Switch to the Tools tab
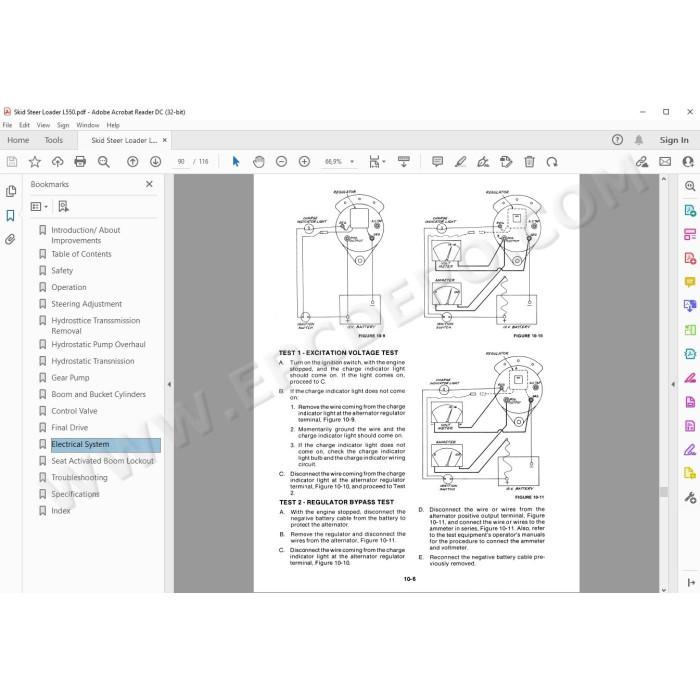700x700 pixels. click(x=54, y=140)
